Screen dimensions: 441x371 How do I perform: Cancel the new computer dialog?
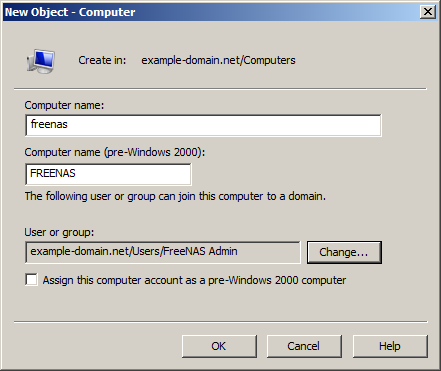pyautogui.click(x=304, y=346)
